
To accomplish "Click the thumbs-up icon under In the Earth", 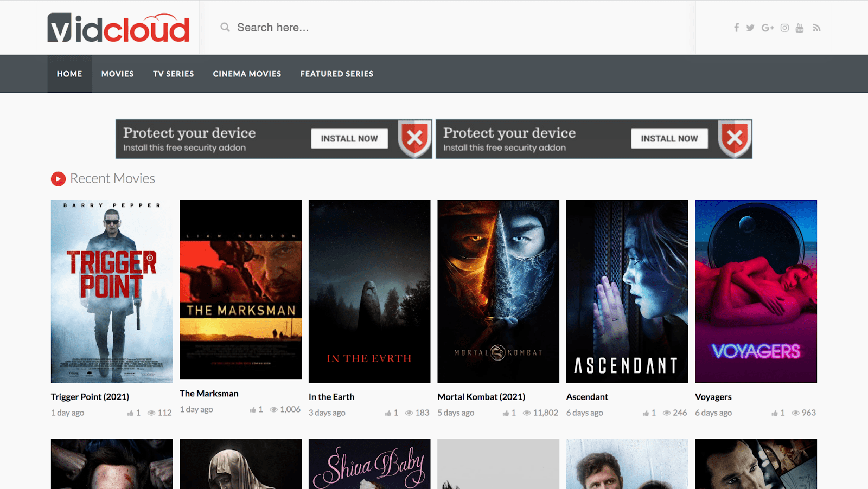I will (388, 413).
